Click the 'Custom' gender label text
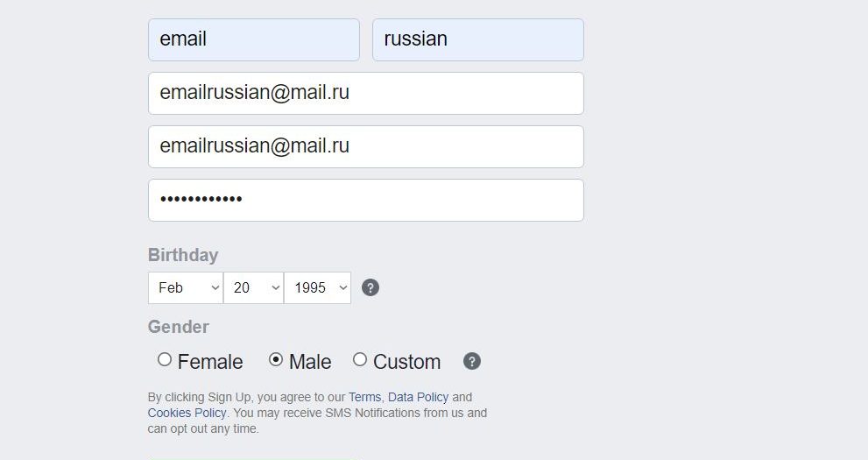 (x=407, y=362)
